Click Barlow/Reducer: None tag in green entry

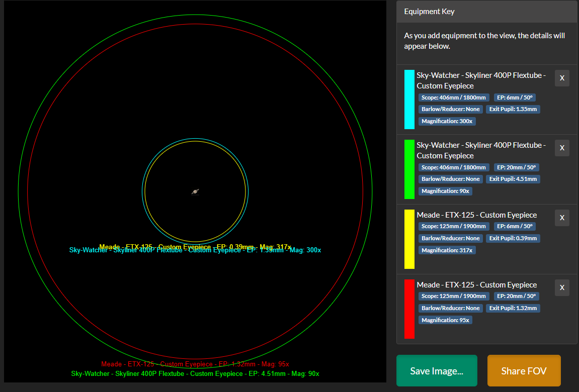451,179
